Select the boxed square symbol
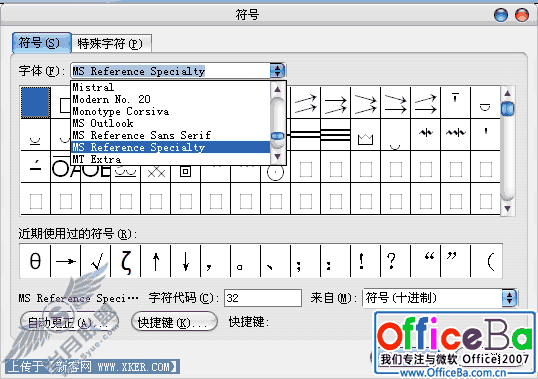Screen dimensions: 538x379 click(x=186, y=171)
